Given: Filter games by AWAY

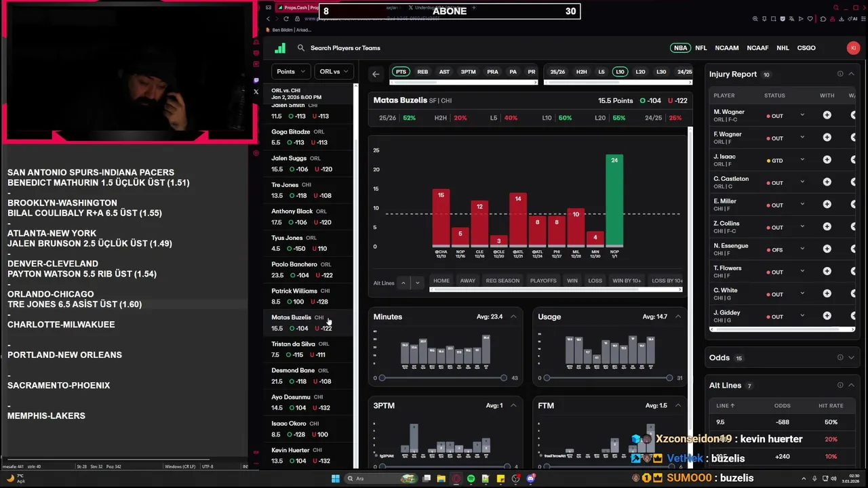Looking at the screenshot, I should point(468,281).
